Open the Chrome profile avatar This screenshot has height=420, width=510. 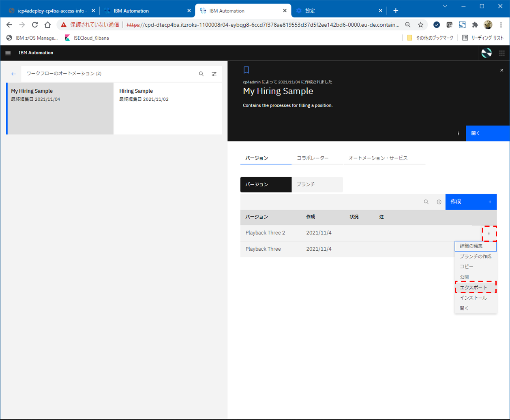[488, 25]
